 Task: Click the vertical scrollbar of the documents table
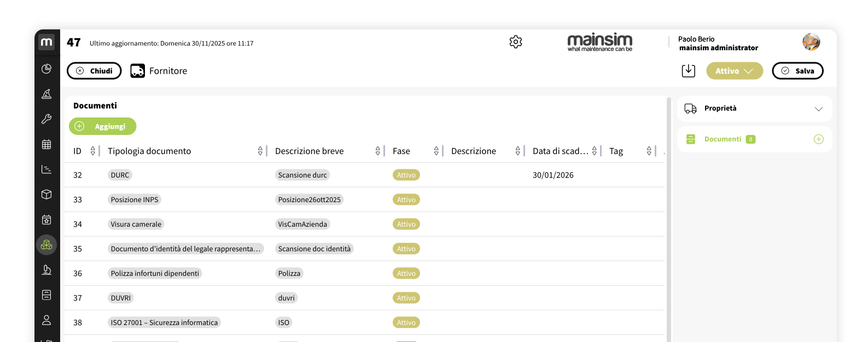click(668, 219)
